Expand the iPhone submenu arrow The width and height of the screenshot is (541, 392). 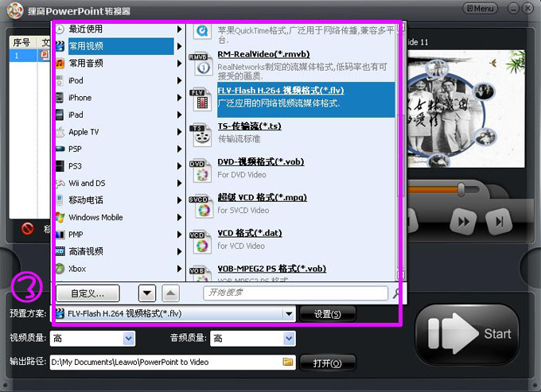point(179,98)
